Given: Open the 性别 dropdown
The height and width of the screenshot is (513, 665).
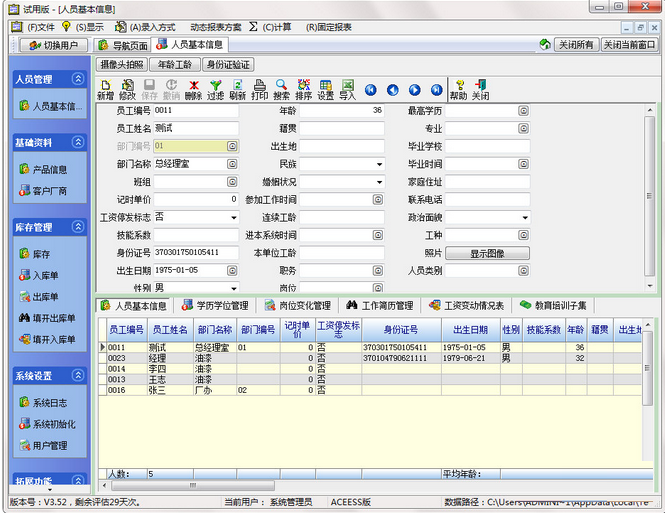Looking at the screenshot, I should point(234,288).
